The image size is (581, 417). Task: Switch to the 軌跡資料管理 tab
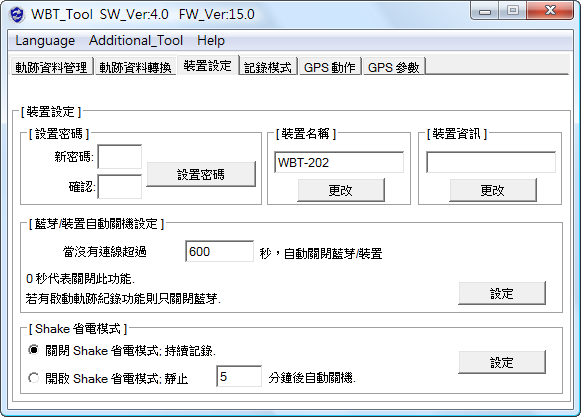[52, 67]
